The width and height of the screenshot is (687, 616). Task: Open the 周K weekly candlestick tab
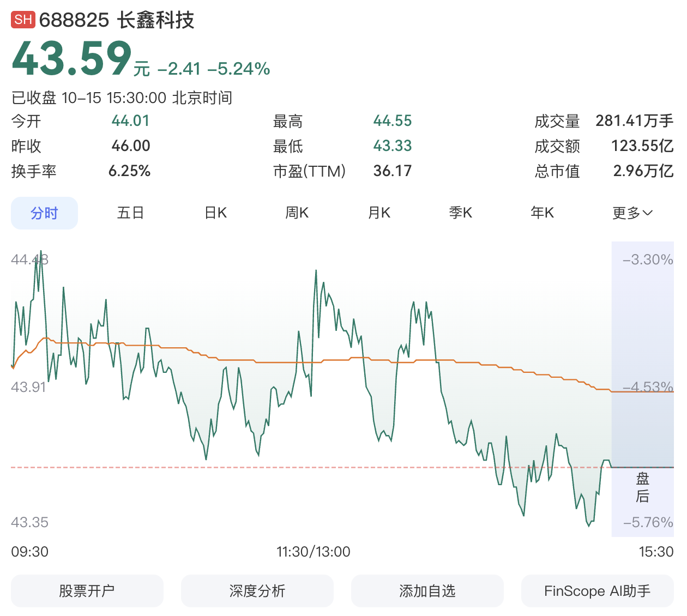coord(297,213)
